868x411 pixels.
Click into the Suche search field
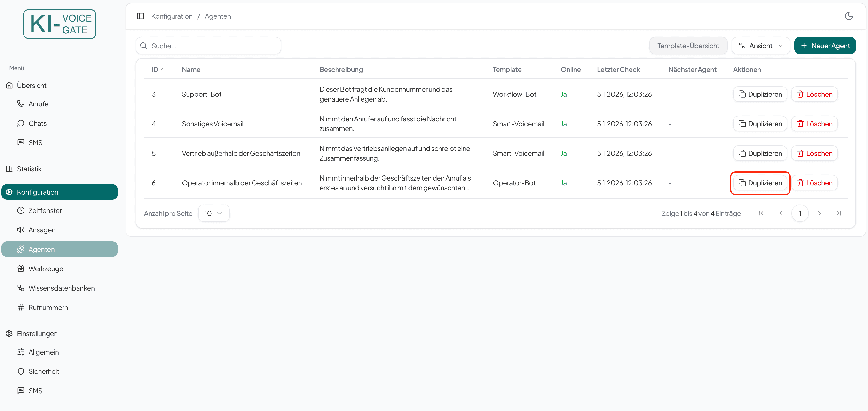pyautogui.click(x=212, y=46)
